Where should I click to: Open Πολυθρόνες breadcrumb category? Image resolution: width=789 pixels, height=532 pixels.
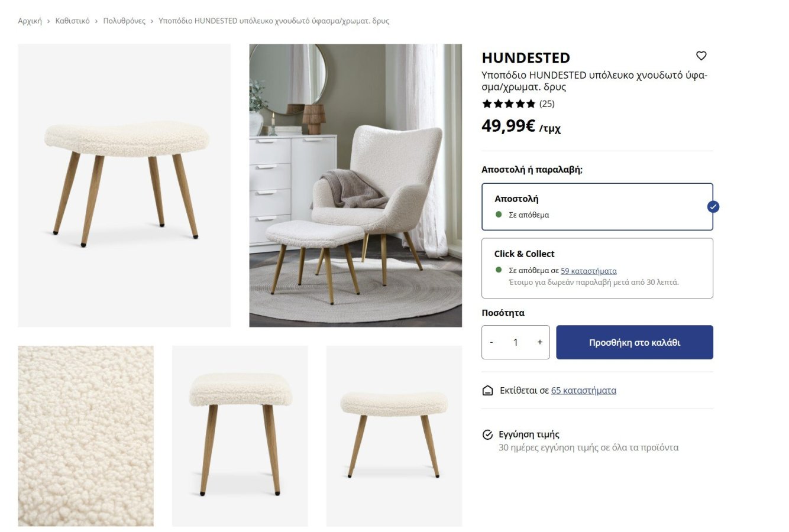124,21
